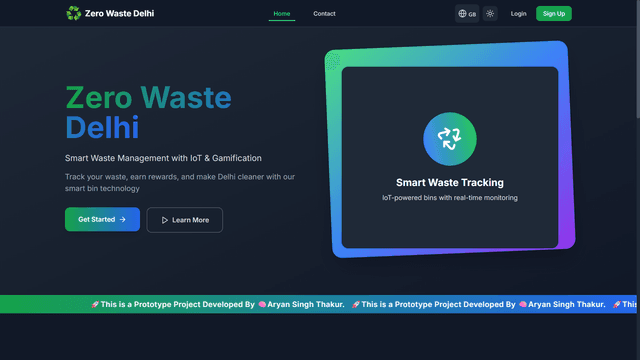Click the Get Started button
The image size is (640, 360).
pyautogui.click(x=102, y=219)
